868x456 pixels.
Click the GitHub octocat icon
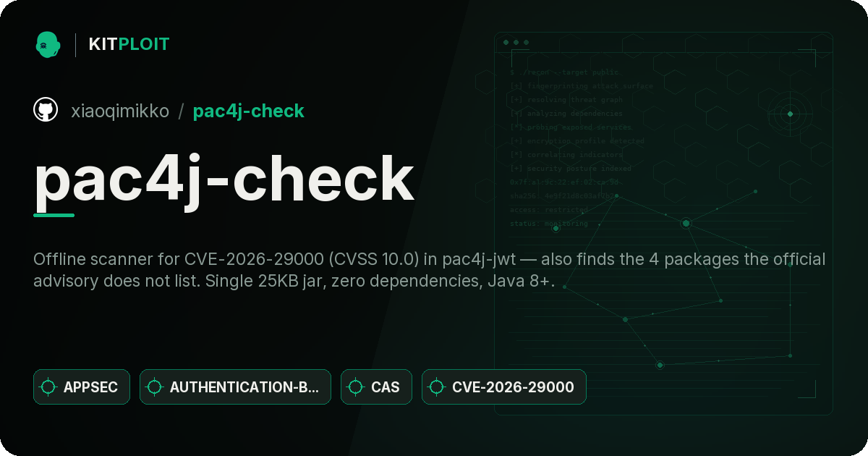click(46, 110)
